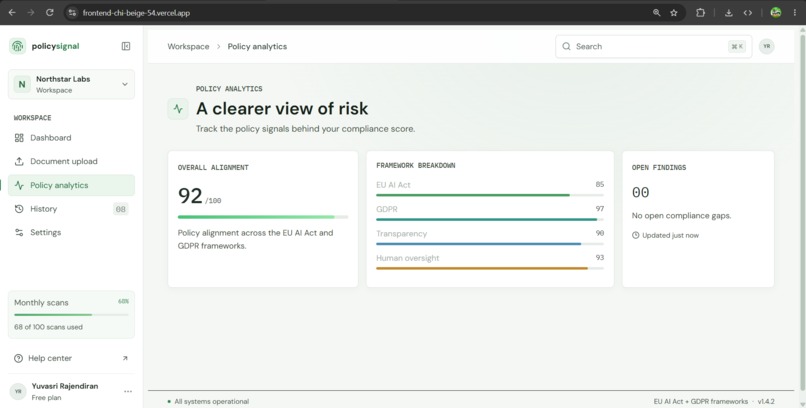Collapse the sidebar with the panel icon
806x408 pixels.
126,46
